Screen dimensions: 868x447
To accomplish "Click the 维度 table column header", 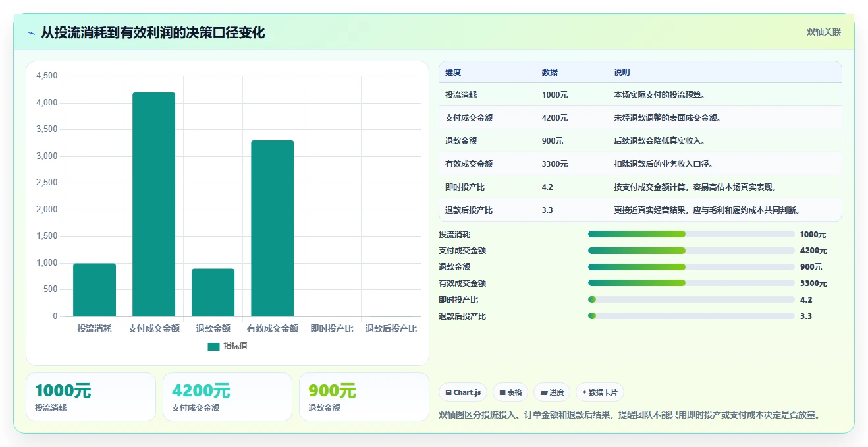I will click(x=453, y=73).
